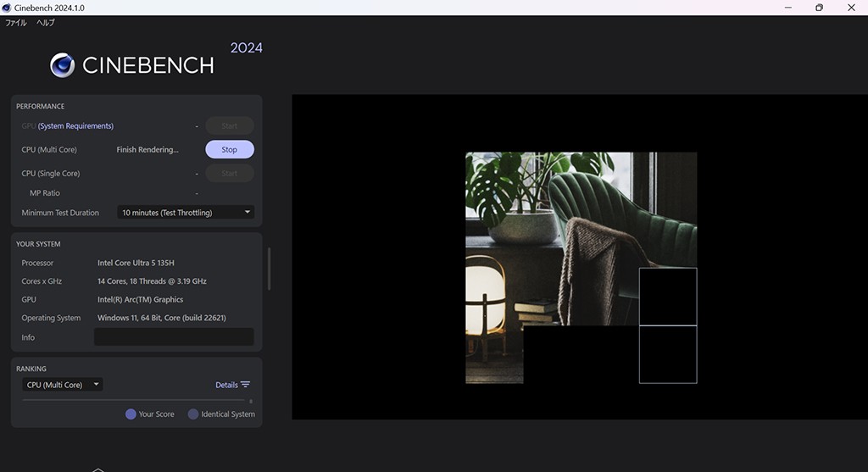Click the ranking list horizontal slider bar
Image resolution: width=868 pixels, height=472 pixels.
coord(134,400)
